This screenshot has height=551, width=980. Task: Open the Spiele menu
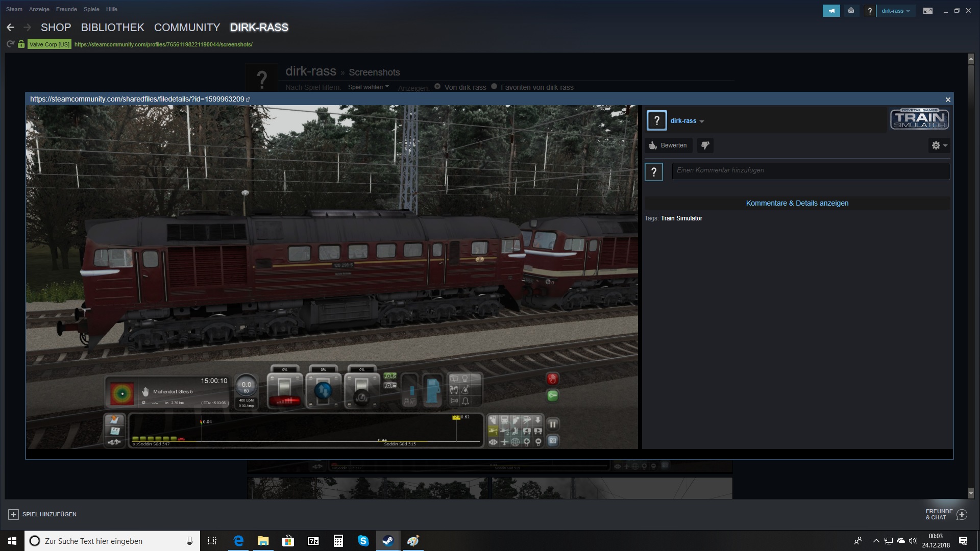click(91, 9)
